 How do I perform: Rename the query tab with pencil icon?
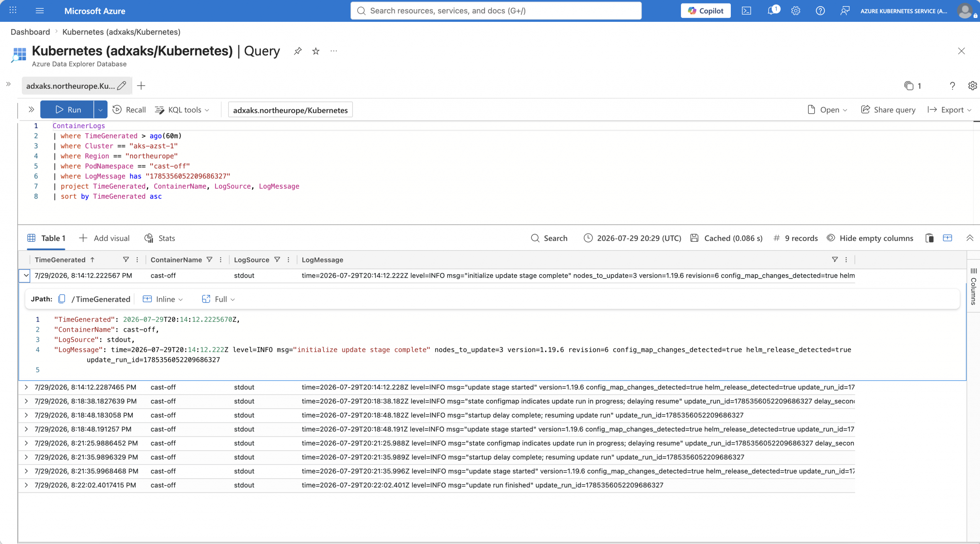click(x=122, y=86)
